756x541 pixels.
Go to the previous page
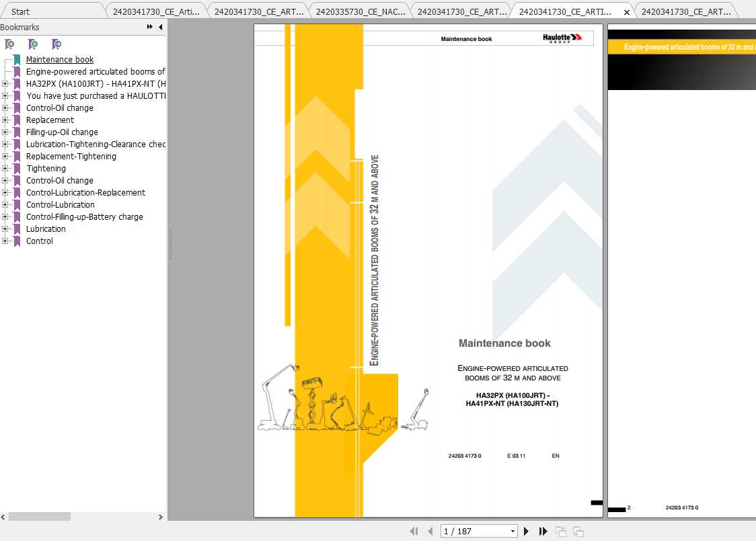[430, 531]
